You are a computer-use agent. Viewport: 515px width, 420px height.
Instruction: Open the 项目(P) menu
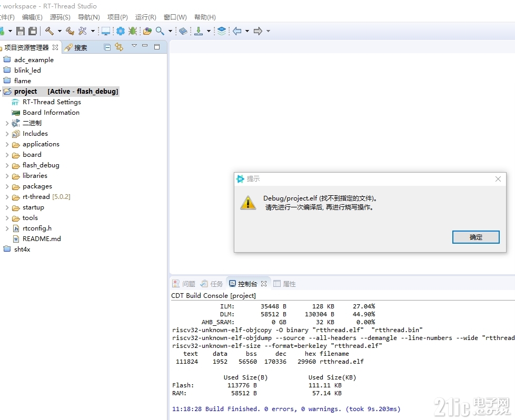tap(117, 17)
